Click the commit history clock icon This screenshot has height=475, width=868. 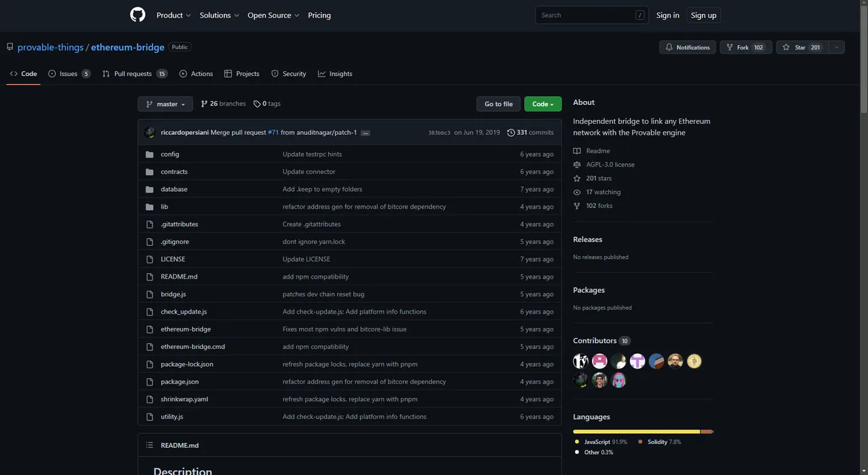511,133
